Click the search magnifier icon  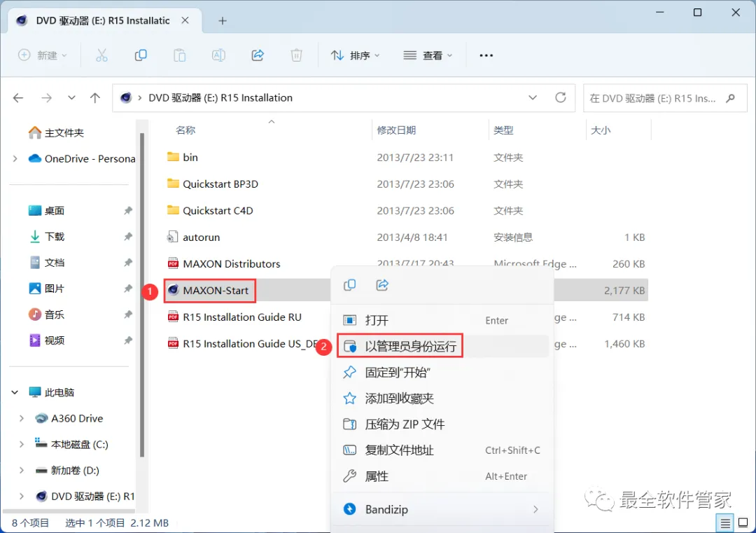pos(730,98)
